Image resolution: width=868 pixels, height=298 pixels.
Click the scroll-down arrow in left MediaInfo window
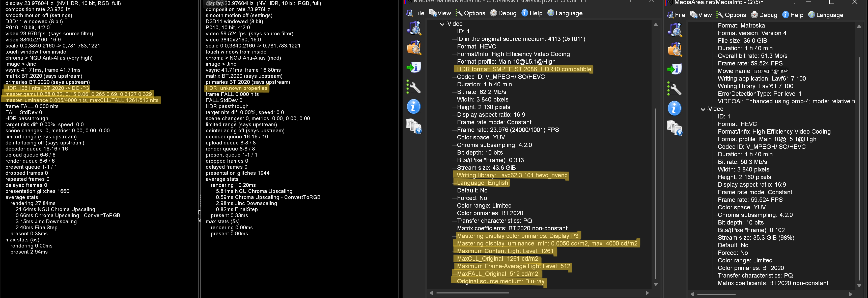[656, 285]
